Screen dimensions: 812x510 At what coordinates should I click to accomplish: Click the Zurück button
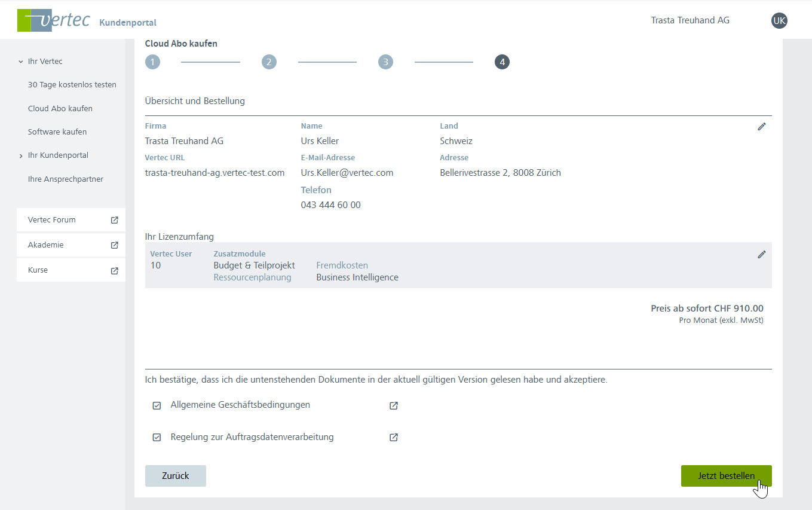[x=175, y=476]
